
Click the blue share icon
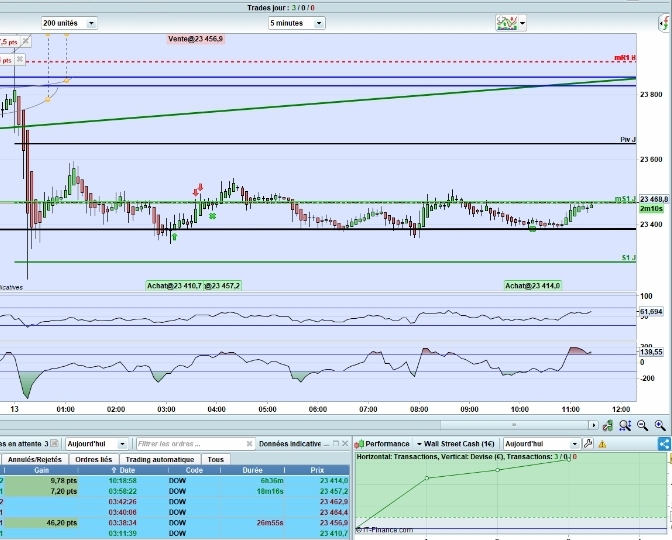click(x=664, y=444)
